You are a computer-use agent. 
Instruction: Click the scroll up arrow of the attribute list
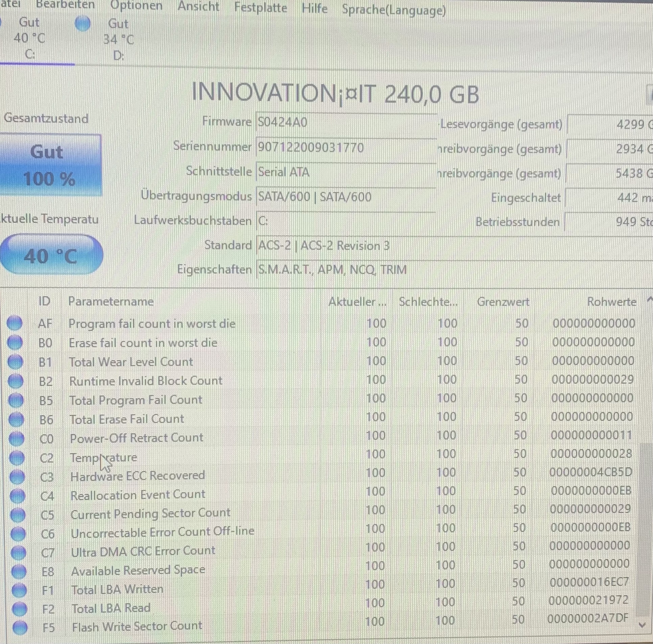click(649, 299)
